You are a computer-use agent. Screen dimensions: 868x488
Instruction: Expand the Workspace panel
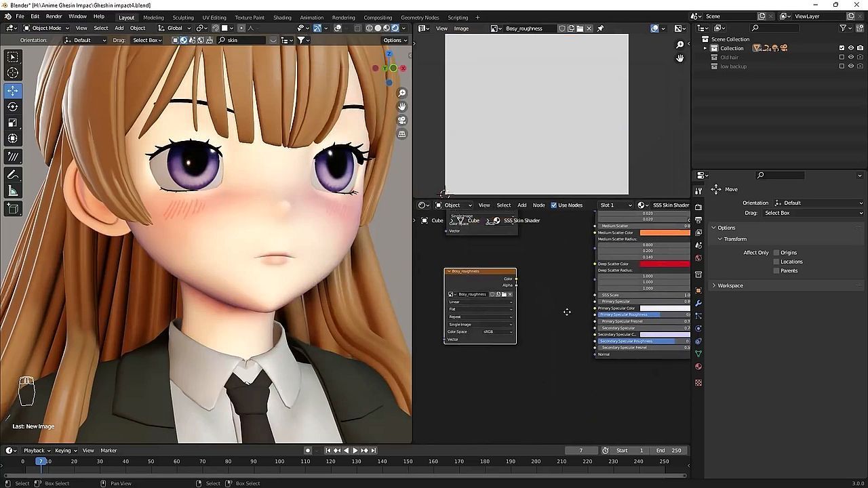pos(730,285)
